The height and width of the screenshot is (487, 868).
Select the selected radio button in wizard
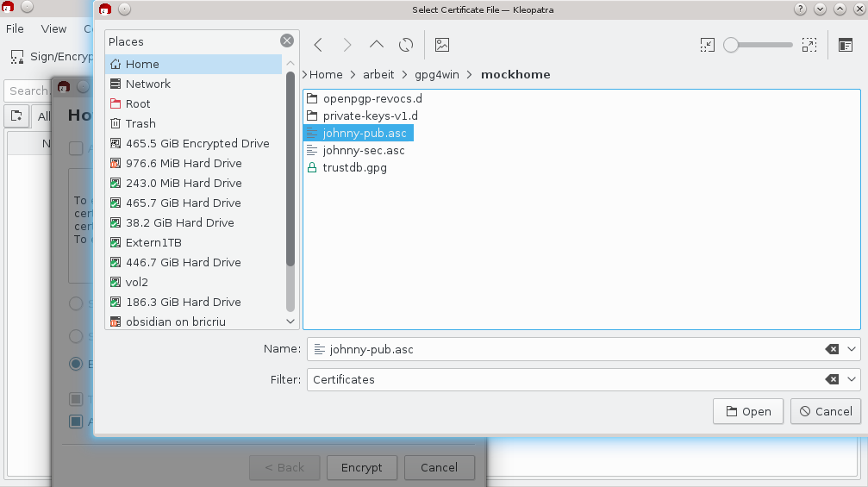[x=76, y=364]
